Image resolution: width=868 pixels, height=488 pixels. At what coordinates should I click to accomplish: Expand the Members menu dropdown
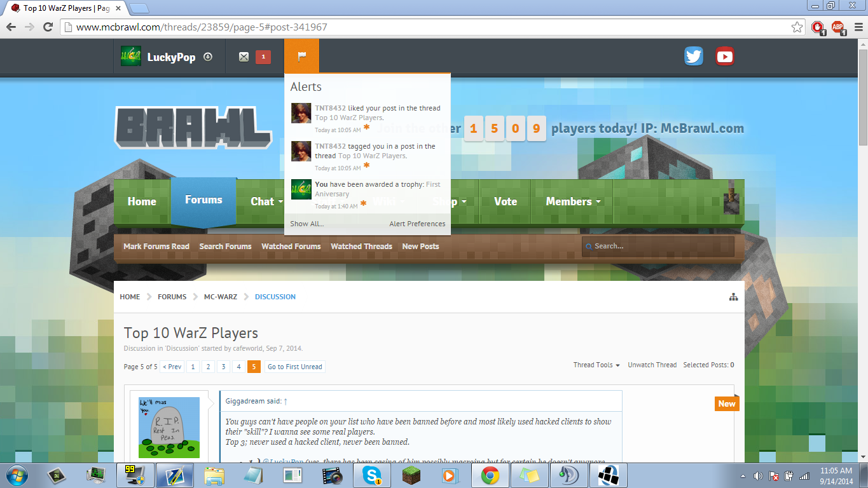tap(598, 202)
